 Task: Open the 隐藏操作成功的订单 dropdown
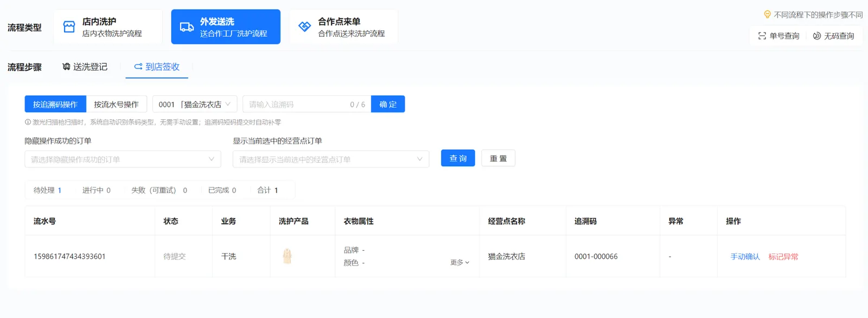(x=123, y=159)
